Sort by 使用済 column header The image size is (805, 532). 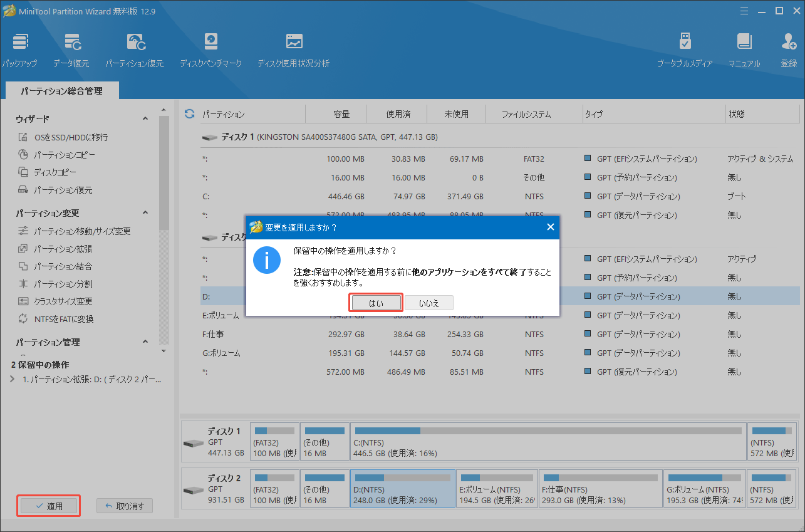click(398, 114)
